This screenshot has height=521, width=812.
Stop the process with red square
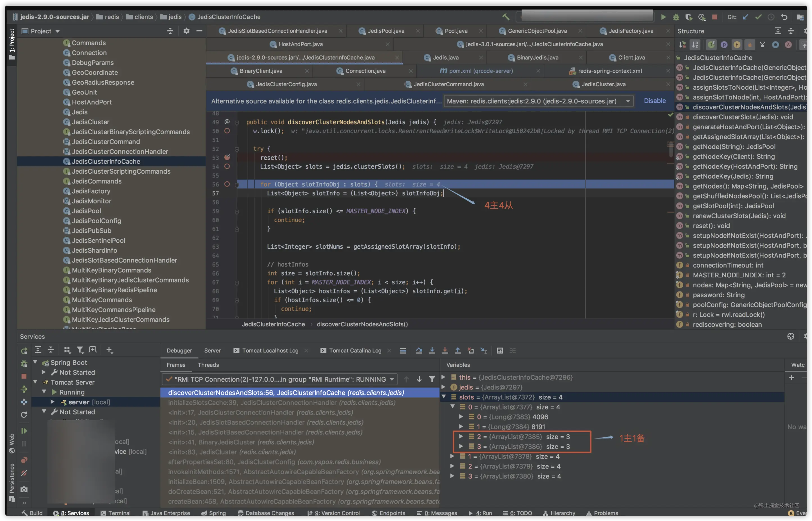click(x=715, y=17)
